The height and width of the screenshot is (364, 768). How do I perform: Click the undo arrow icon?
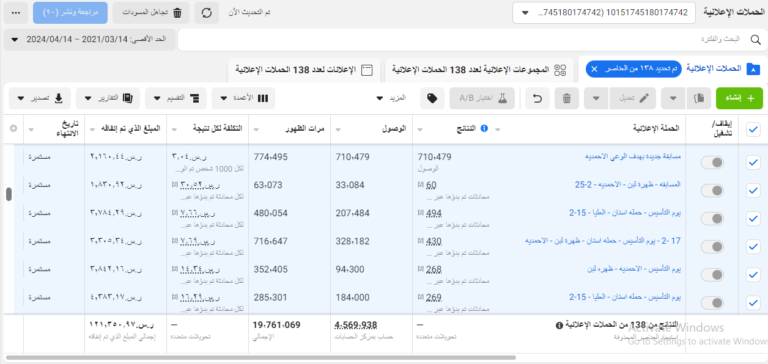tap(537, 98)
